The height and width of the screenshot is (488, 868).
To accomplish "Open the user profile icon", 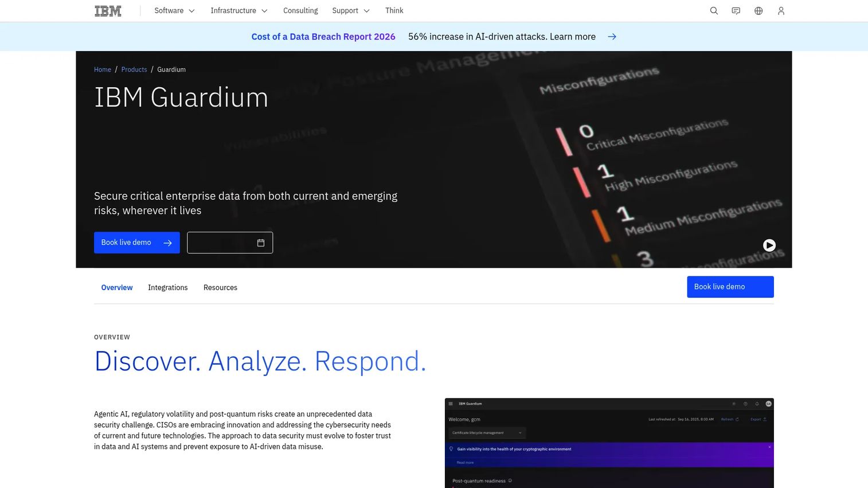I will (x=781, y=11).
